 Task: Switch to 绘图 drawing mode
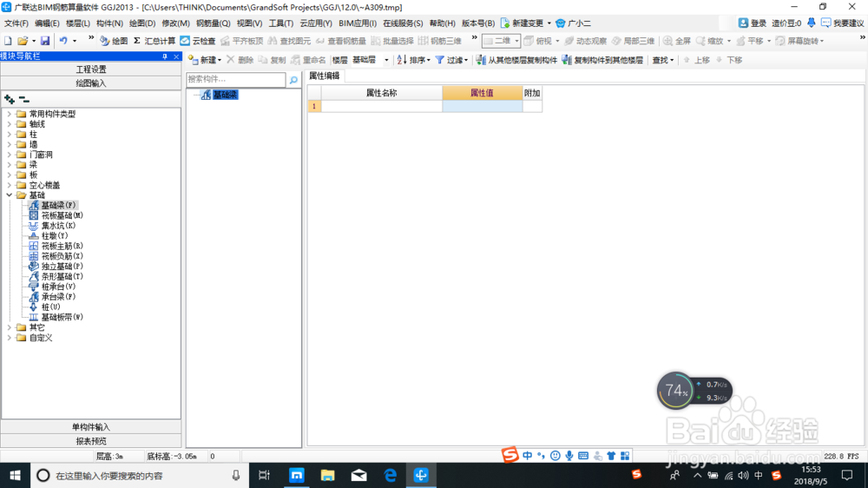point(114,41)
